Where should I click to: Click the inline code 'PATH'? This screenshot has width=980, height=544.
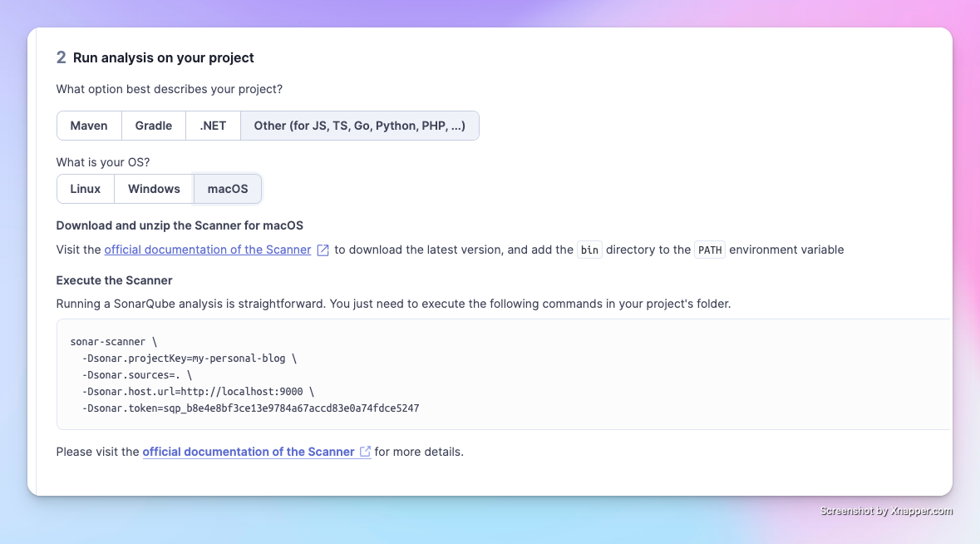[x=710, y=250]
